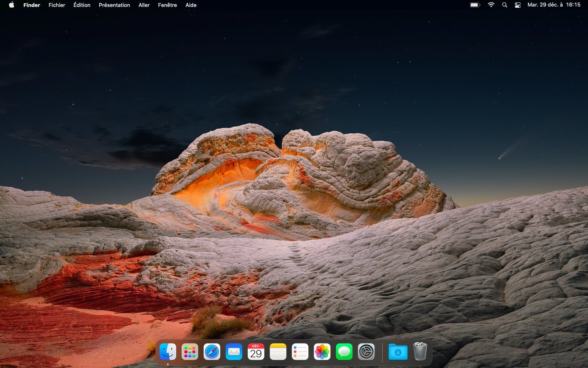The image size is (588, 368).
Task: Open System Preferences gear icon
Action: pyautogui.click(x=366, y=352)
